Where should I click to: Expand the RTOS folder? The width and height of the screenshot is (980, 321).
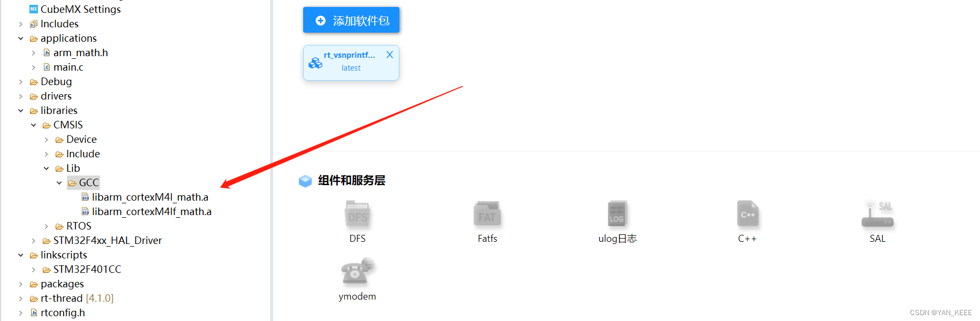click(x=46, y=226)
